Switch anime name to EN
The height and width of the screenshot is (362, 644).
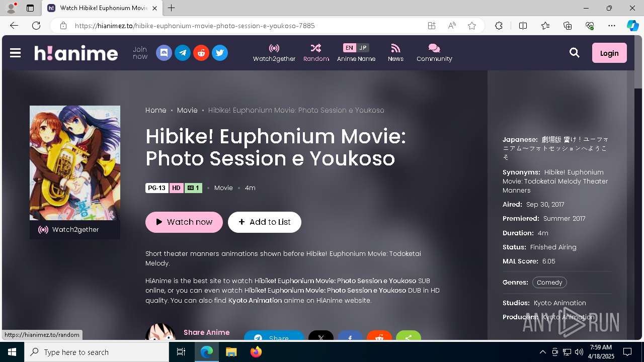349,48
